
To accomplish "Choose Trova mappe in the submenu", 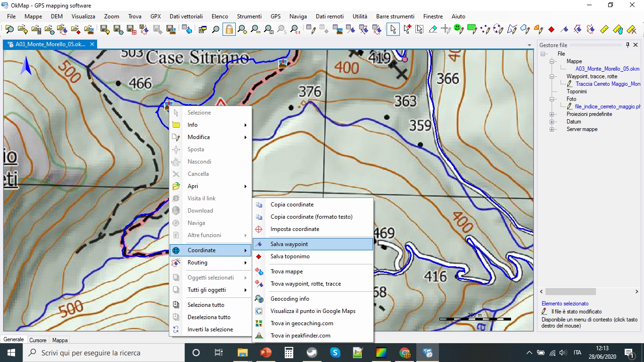I will coord(313,271).
